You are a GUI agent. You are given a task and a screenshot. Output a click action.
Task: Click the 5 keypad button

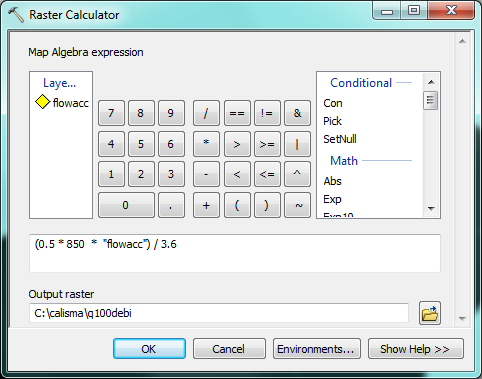click(141, 144)
